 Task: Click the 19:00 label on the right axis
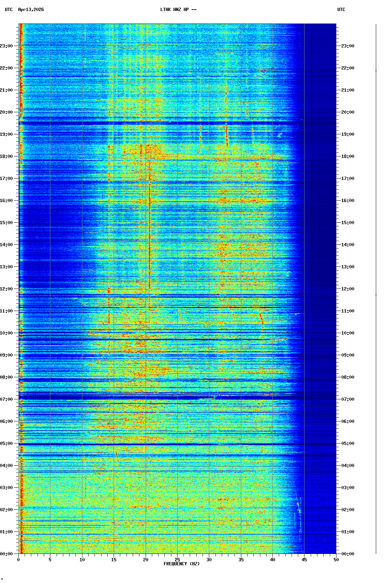click(x=348, y=134)
